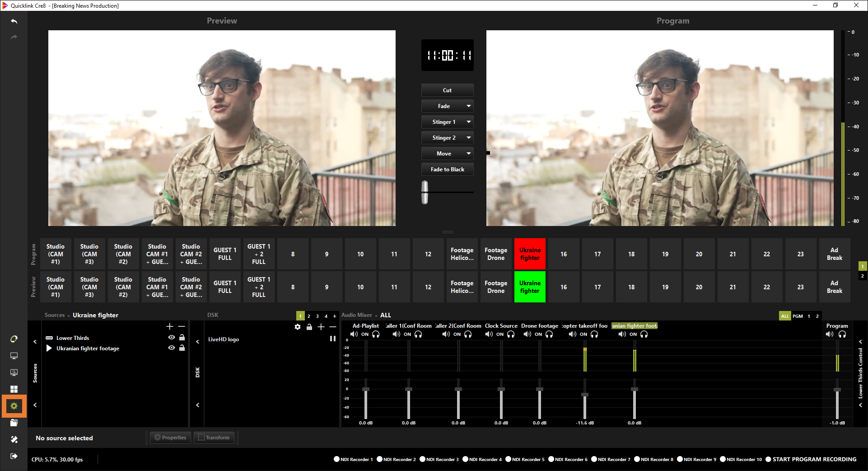Image resolution: width=868 pixels, height=471 pixels.
Task: Click the DSK panel lock icon
Action: (309, 327)
